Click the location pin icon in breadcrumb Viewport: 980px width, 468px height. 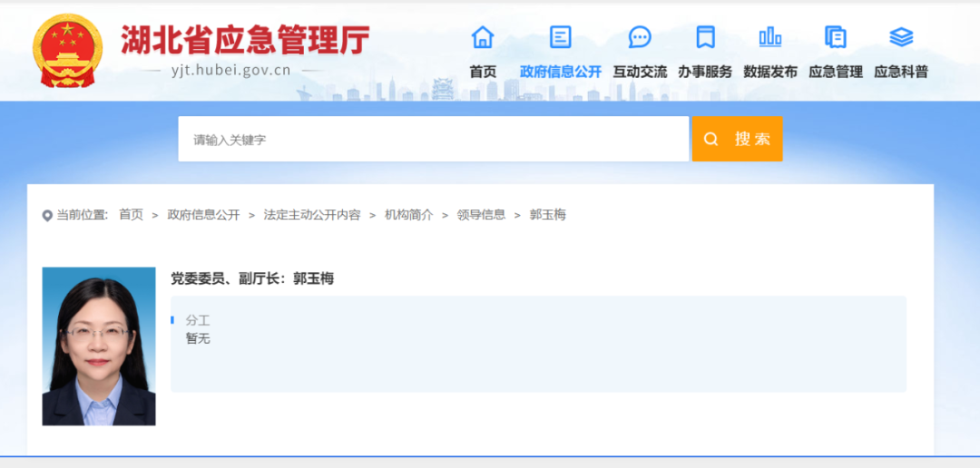47,216
